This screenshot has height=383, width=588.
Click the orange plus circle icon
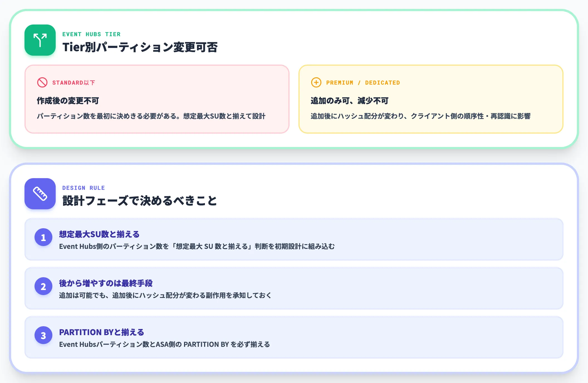point(316,82)
